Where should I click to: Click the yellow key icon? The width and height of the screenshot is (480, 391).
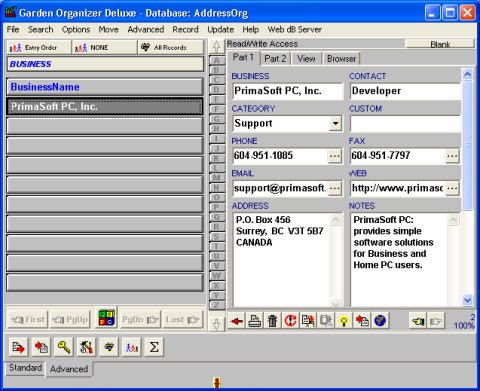click(64, 347)
